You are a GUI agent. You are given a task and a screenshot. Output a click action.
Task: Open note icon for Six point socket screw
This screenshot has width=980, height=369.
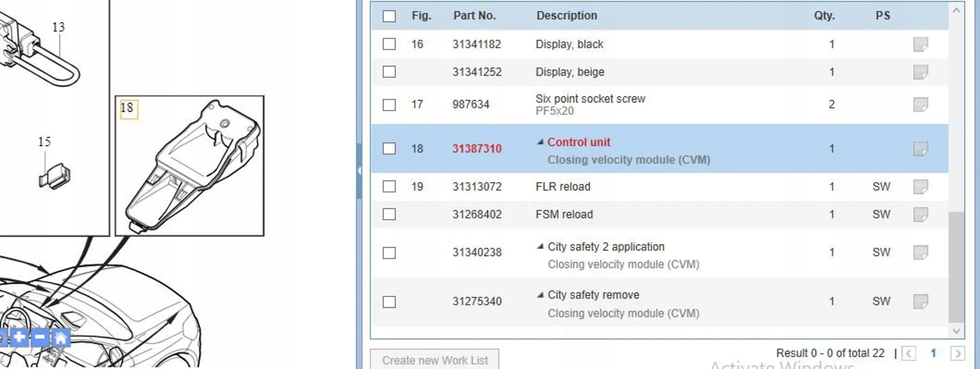(920, 105)
